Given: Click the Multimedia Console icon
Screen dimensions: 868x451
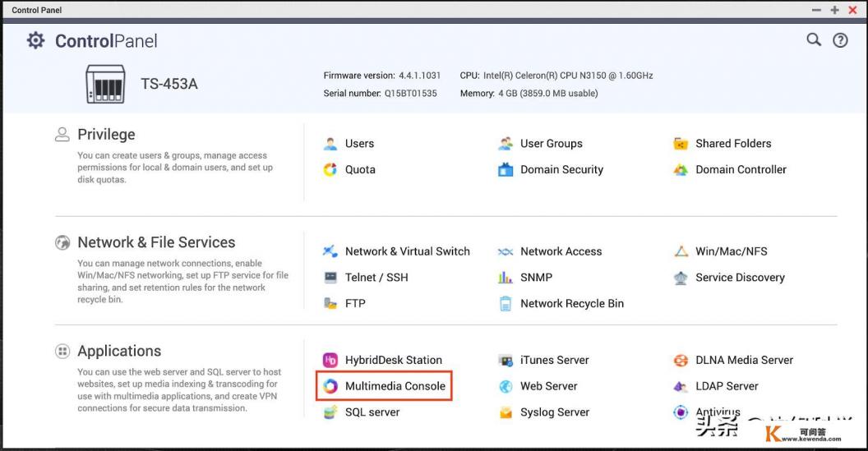Looking at the screenshot, I should (330, 386).
